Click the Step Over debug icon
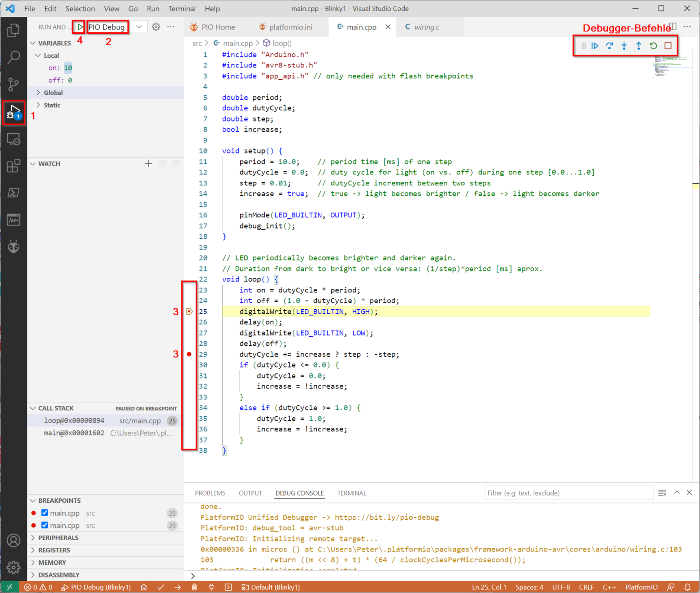 [609, 46]
